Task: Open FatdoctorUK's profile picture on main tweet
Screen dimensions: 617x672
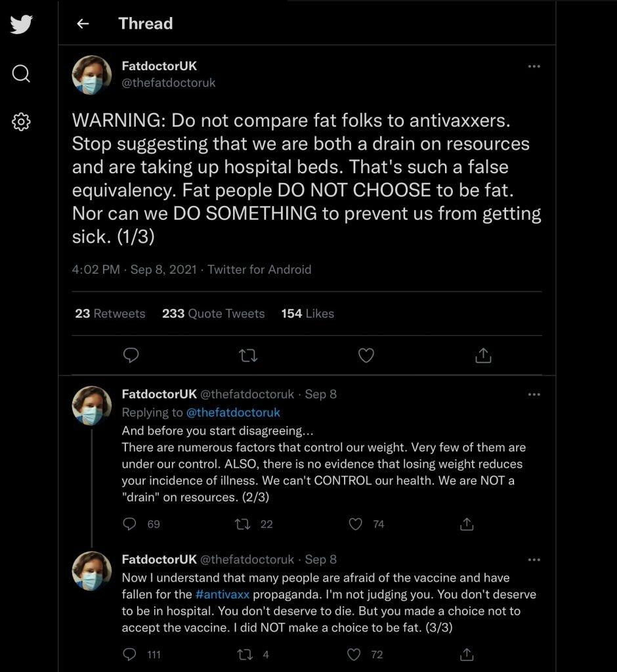Action: pos(92,75)
